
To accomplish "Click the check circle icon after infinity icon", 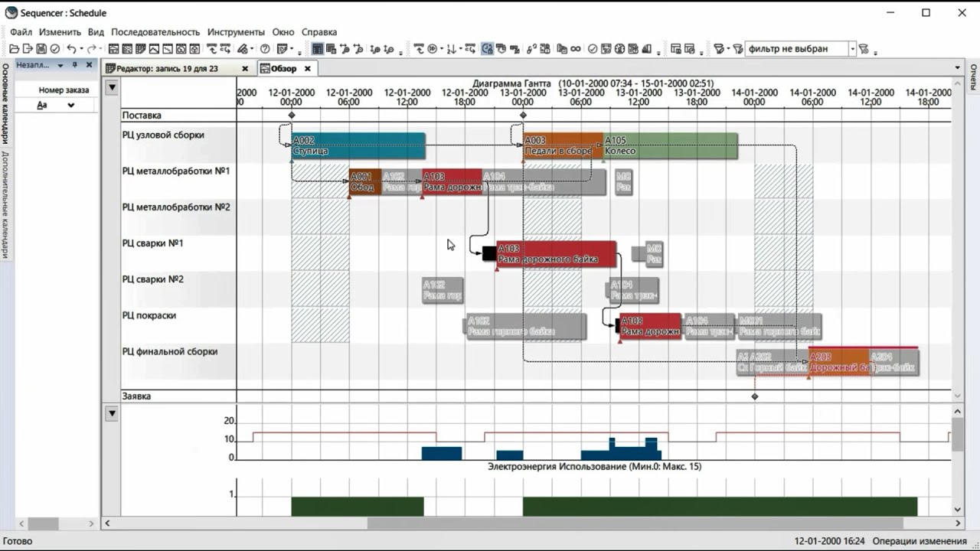I will point(593,49).
